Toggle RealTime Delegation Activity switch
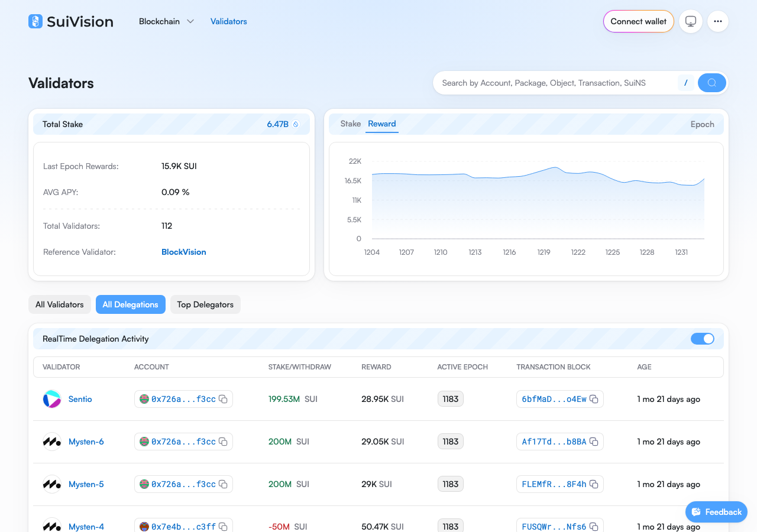The image size is (757, 532). click(x=703, y=339)
